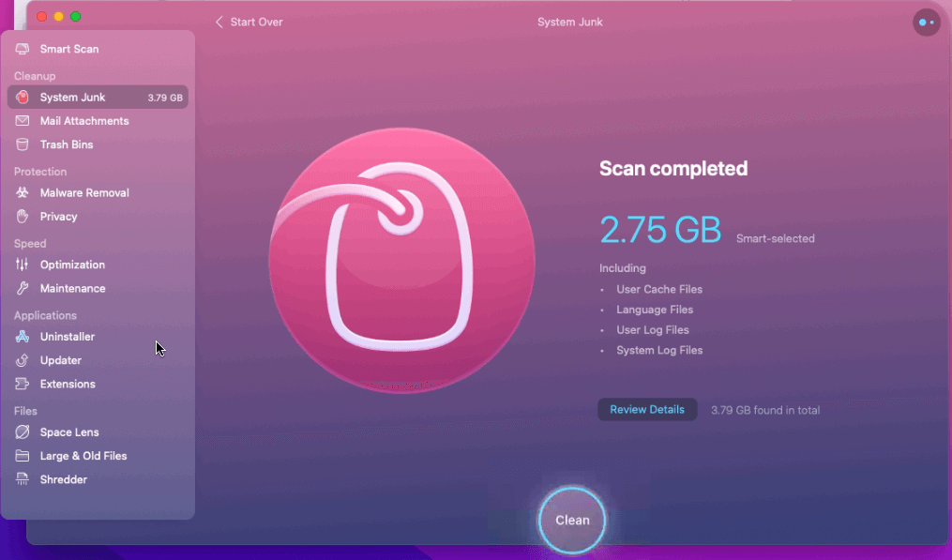Select System Junk in the sidebar

click(x=98, y=98)
